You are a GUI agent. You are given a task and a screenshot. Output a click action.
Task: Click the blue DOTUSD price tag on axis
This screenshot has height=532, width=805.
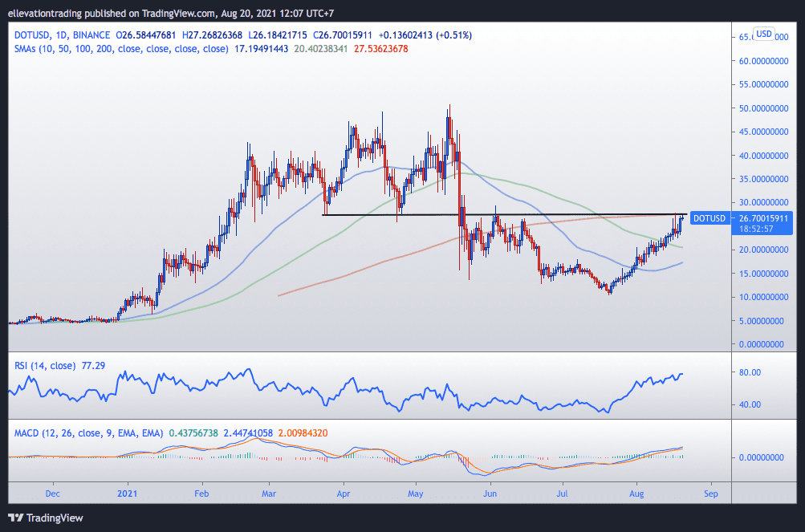coord(709,217)
